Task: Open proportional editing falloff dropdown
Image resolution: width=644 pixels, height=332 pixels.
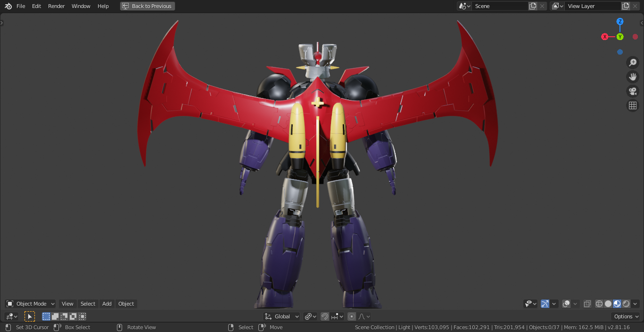Action: tap(364, 316)
